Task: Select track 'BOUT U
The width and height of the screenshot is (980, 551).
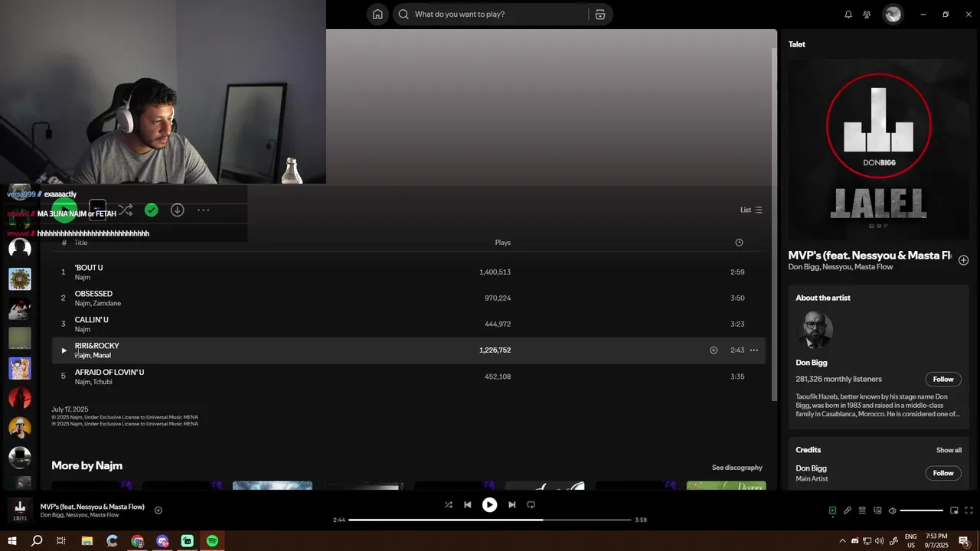Action: tap(409, 272)
